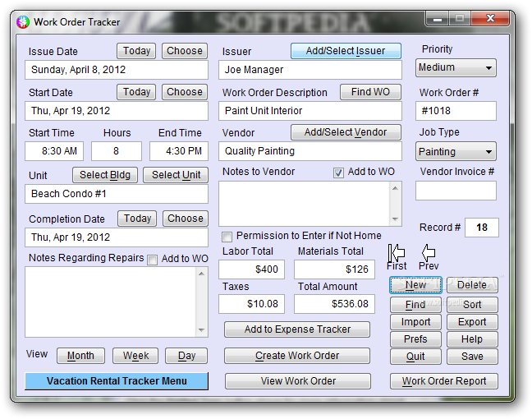Viewport: 532px width, 419px height.
Task: Click the Work Order Tracker app icon
Action: pyautogui.click(x=23, y=22)
